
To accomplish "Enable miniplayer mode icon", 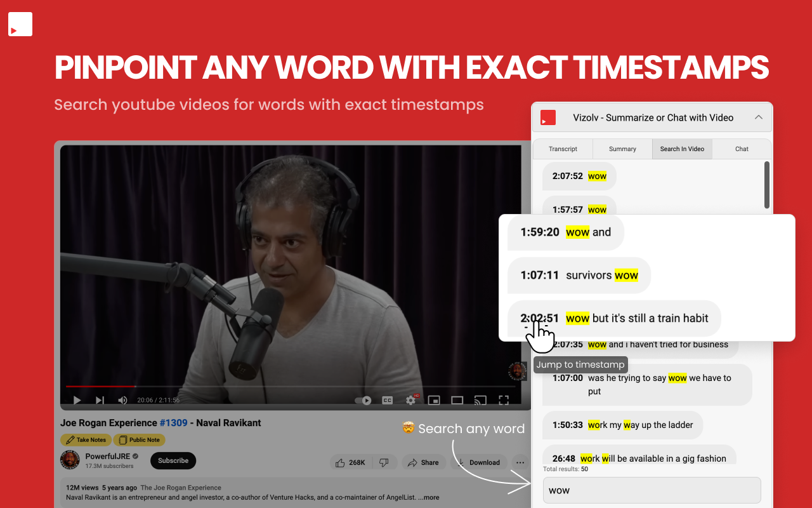I will point(434,400).
